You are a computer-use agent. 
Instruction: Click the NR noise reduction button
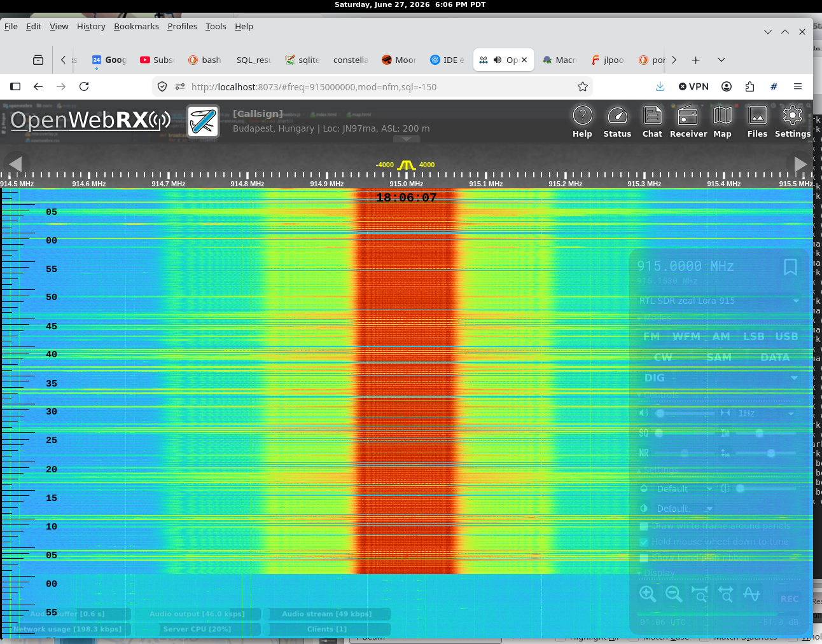coord(644,453)
